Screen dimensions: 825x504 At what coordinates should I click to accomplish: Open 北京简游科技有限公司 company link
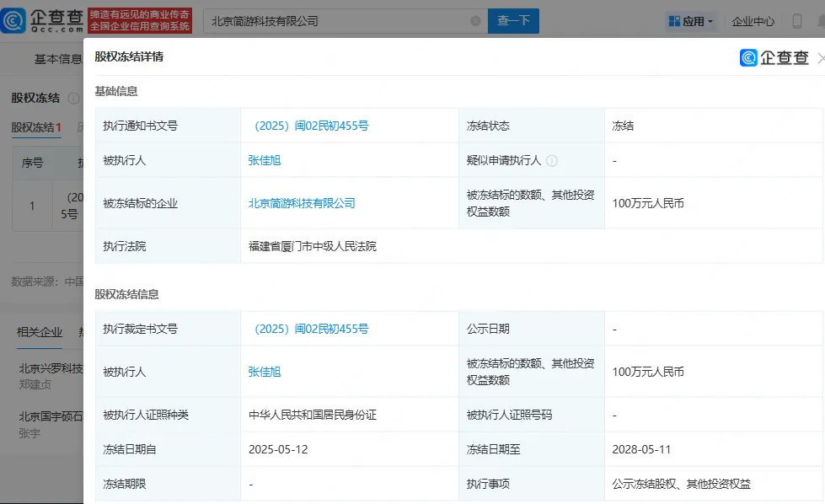coord(302,203)
